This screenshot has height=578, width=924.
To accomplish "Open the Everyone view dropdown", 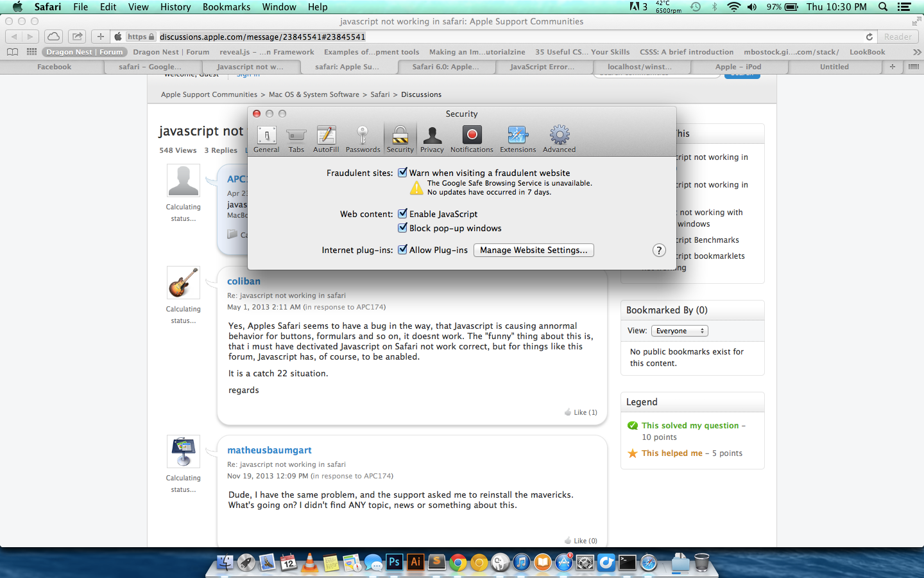I will click(680, 331).
